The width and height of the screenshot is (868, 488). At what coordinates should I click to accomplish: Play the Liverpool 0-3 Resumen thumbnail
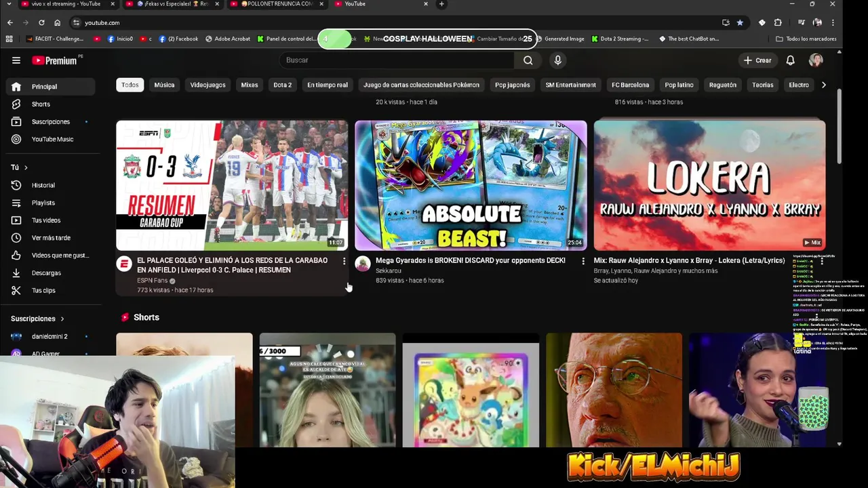[232, 186]
